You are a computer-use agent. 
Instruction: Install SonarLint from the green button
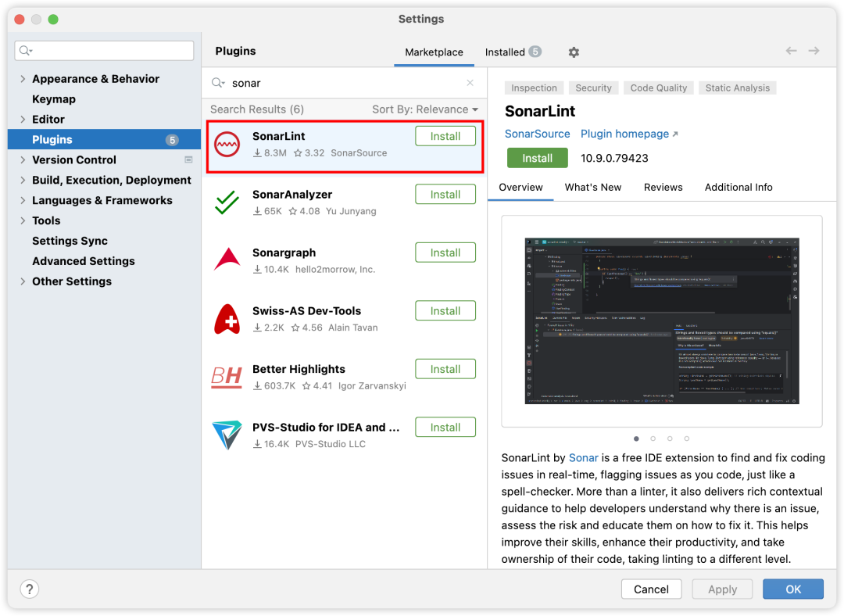pyautogui.click(x=537, y=159)
